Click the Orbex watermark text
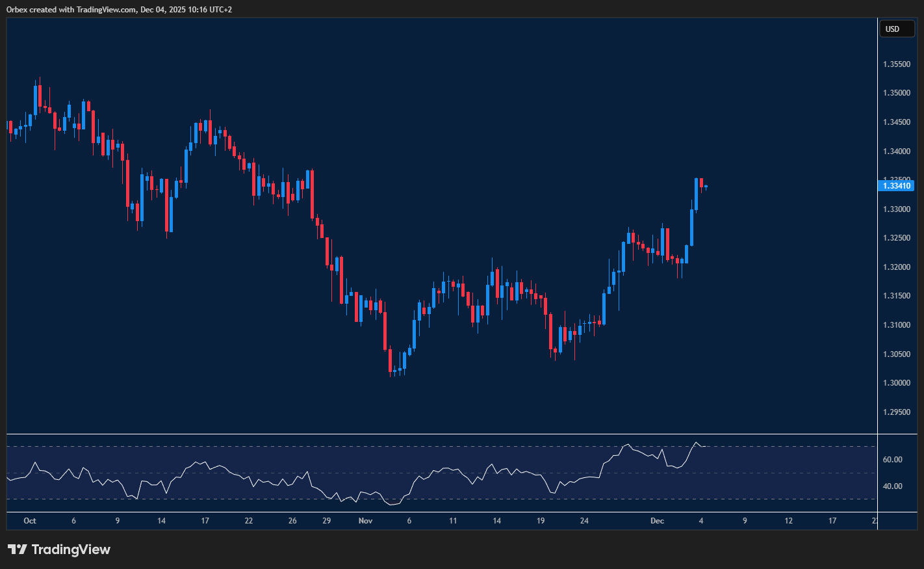The image size is (924, 569). click(x=19, y=9)
